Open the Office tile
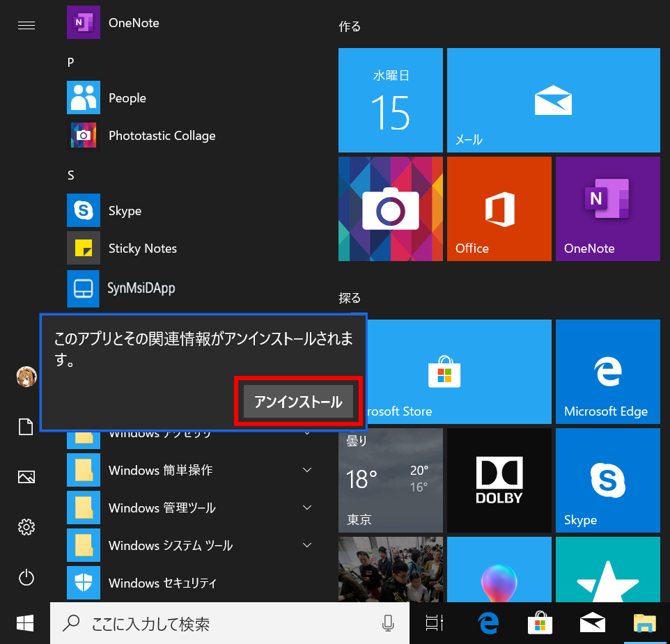Image resolution: width=670 pixels, height=644 pixels. [x=499, y=209]
